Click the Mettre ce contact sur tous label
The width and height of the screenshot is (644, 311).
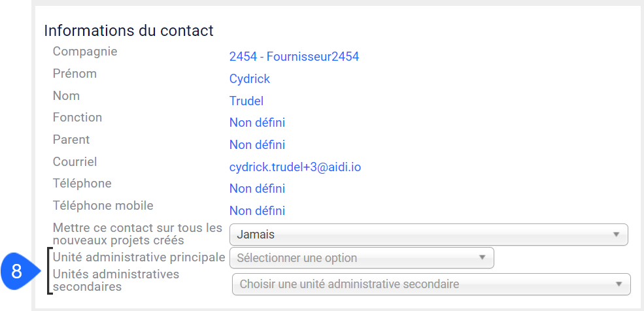point(137,233)
